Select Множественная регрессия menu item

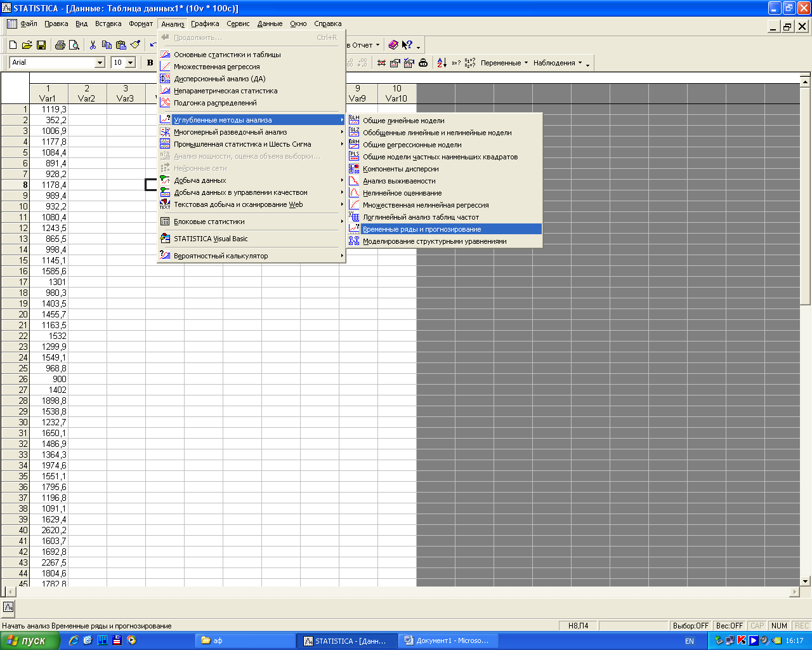tap(252, 67)
